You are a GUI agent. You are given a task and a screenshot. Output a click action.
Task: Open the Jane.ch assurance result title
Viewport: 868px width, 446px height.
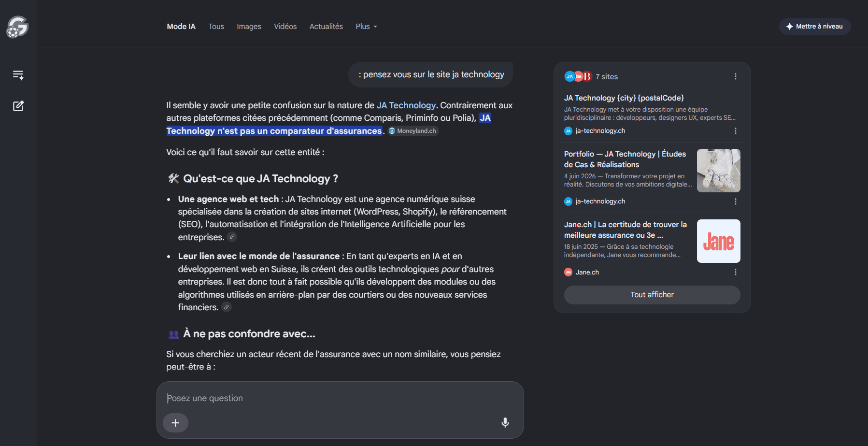626,230
